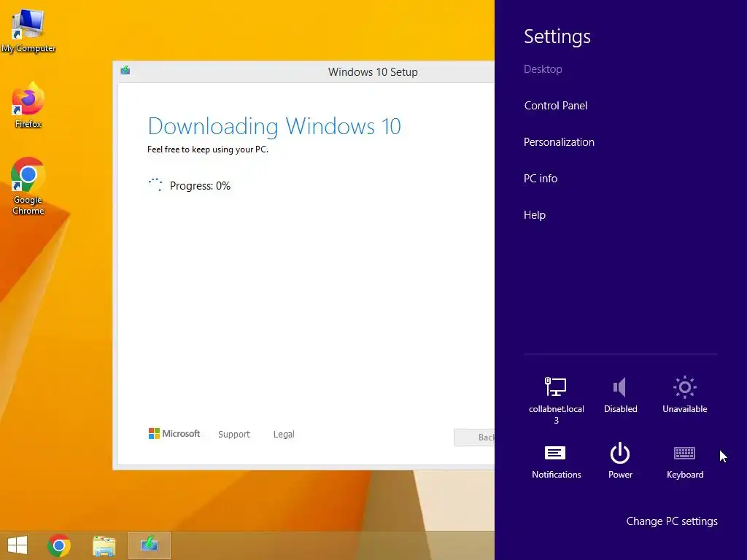Open File Explorer from the taskbar

tap(104, 545)
